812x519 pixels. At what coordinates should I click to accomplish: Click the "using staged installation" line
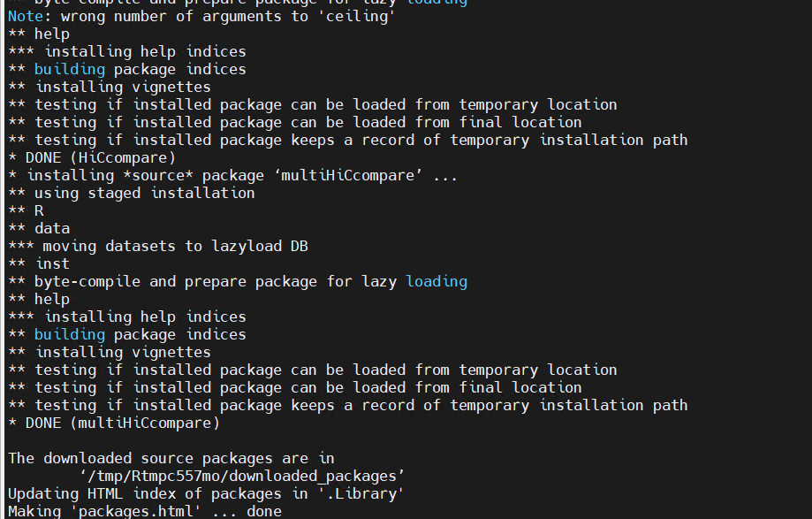tap(132, 193)
